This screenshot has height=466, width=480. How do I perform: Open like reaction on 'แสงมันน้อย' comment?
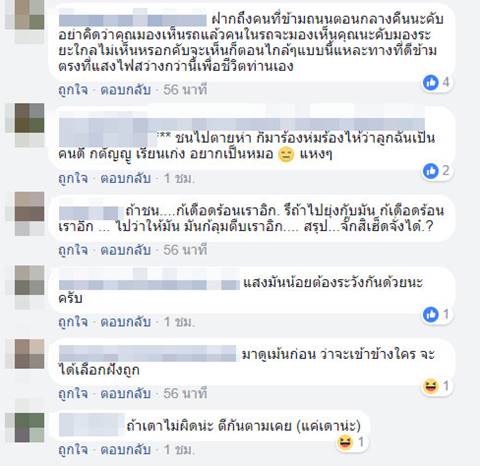click(431, 315)
